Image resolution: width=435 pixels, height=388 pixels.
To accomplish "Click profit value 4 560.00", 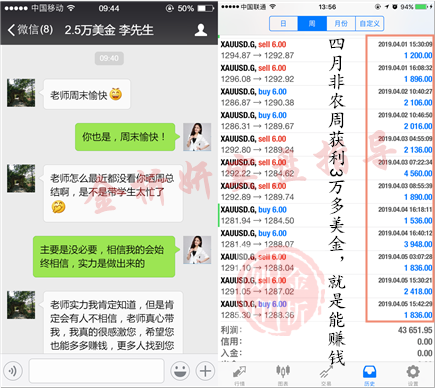I will pyautogui.click(x=418, y=173).
